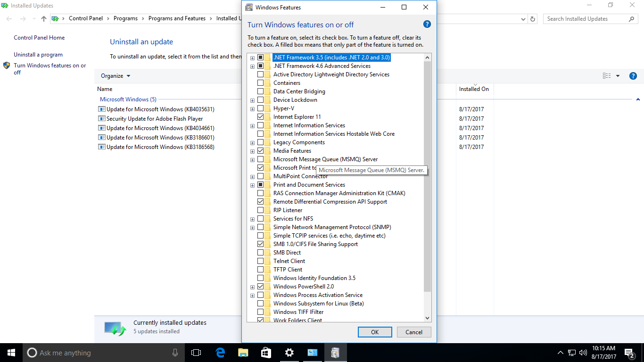Enable Windows Subsystem for Linux (Beta)
The width and height of the screenshot is (644, 362).
(x=260, y=304)
